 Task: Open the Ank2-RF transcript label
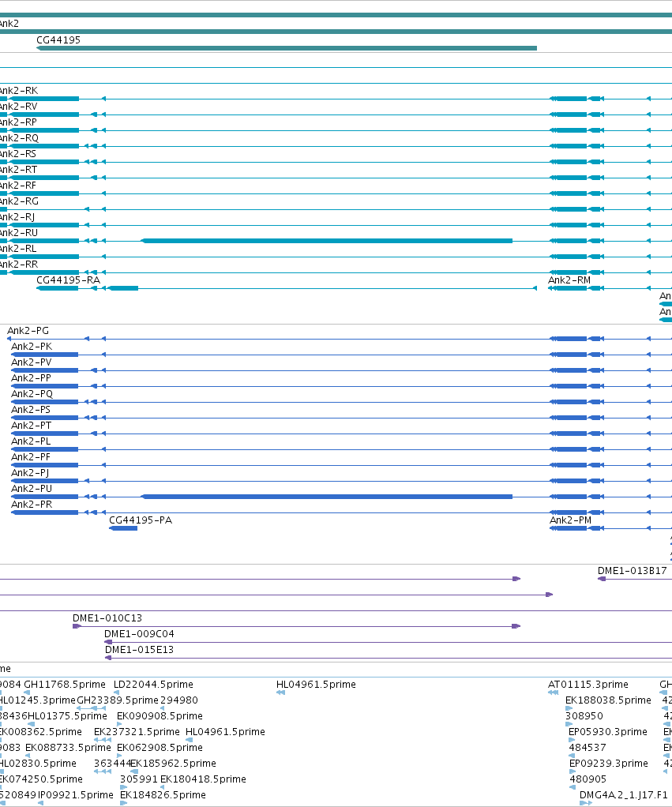18,186
